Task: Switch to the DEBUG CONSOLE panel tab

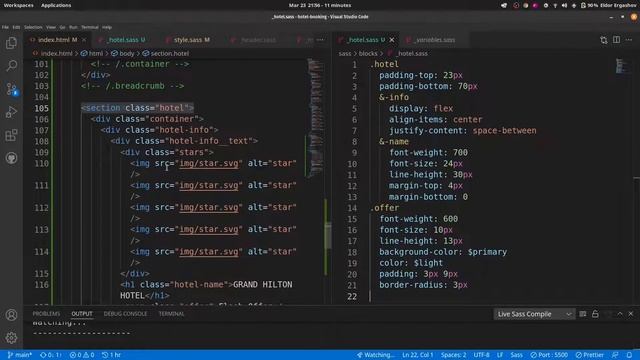Action: (x=125, y=314)
